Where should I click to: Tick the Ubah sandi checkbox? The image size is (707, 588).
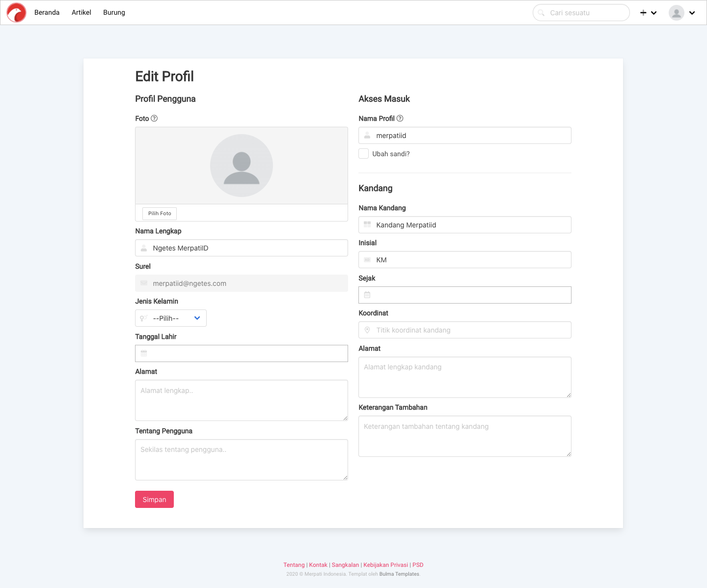tap(363, 154)
